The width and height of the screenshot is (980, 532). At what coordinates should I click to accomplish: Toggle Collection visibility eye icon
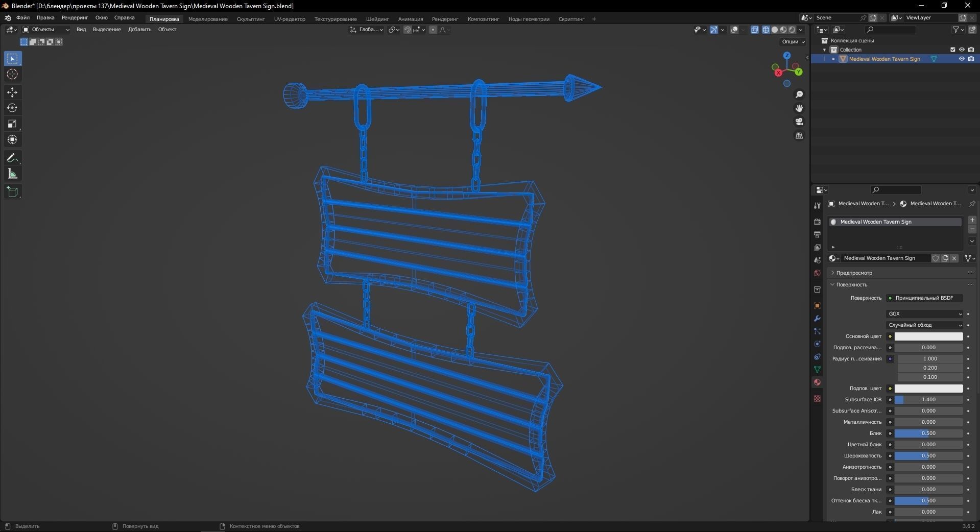click(x=962, y=50)
